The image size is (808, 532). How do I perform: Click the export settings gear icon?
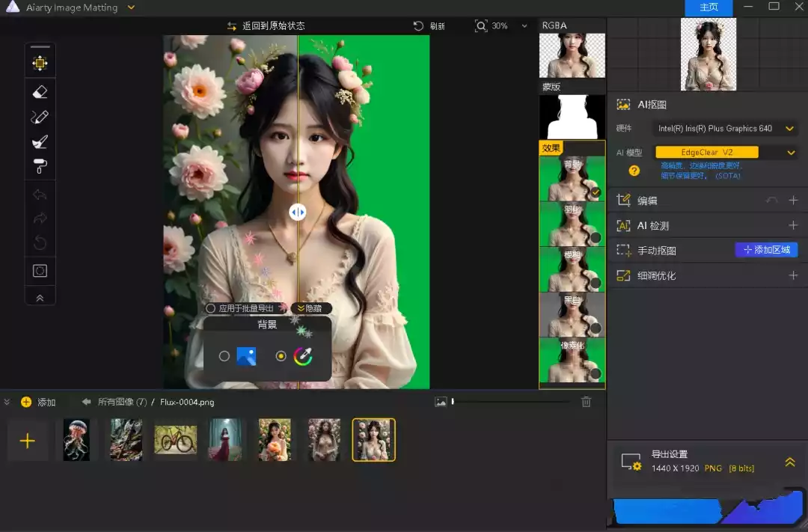(x=633, y=464)
